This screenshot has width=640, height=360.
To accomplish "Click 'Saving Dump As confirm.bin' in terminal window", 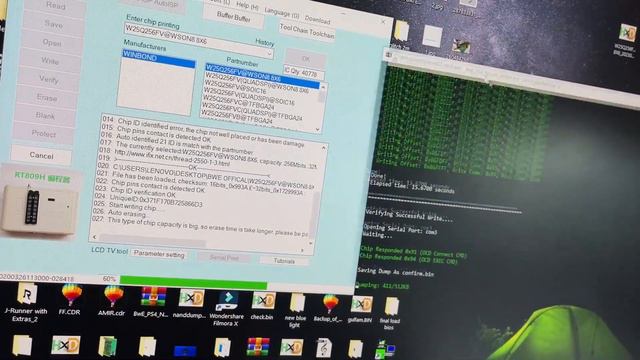I will coord(396,272).
